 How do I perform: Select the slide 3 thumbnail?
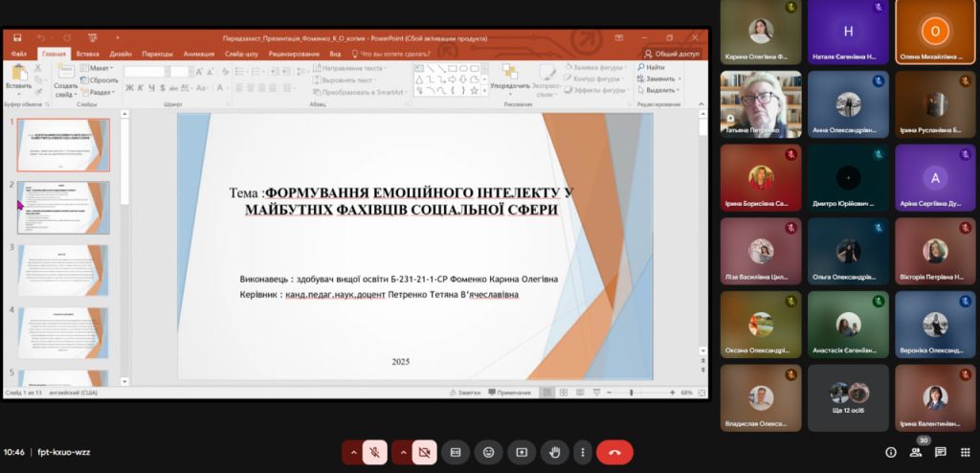[x=63, y=270]
